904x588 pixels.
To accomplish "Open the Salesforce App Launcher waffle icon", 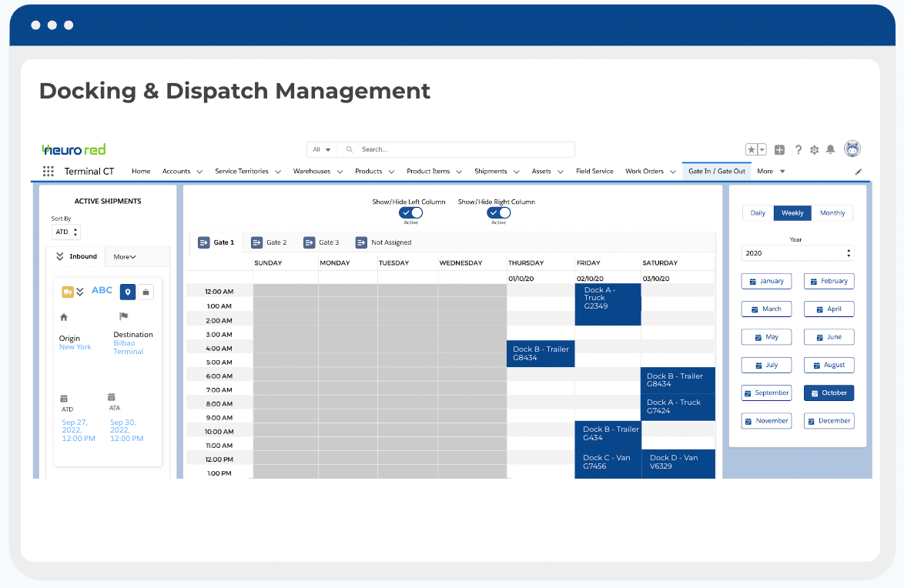I will coord(49,171).
